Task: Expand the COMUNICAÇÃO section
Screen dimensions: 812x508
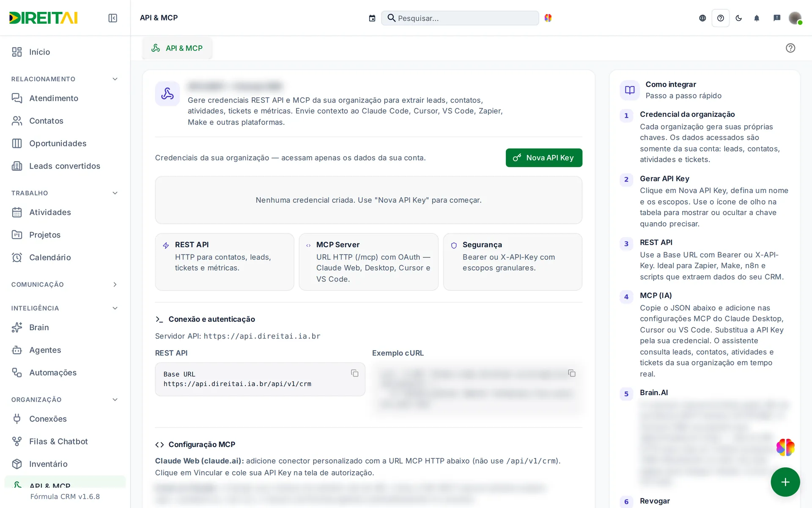Action: click(65, 284)
